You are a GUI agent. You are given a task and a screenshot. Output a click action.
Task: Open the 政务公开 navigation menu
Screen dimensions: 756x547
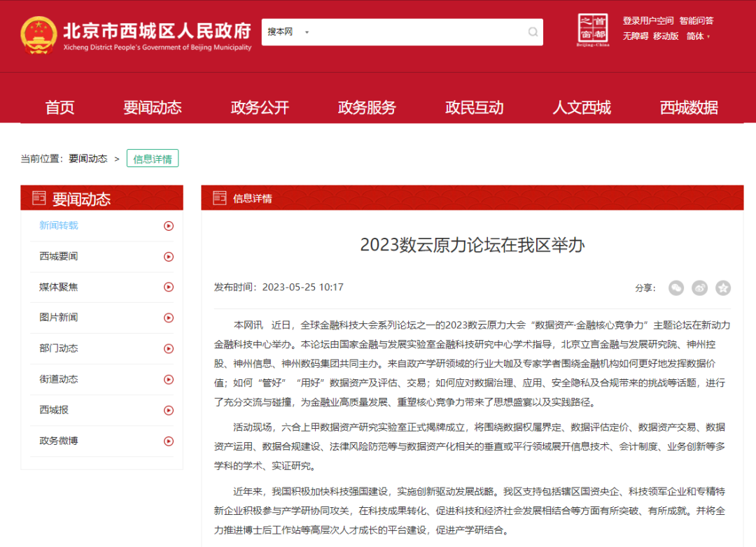pyautogui.click(x=260, y=108)
